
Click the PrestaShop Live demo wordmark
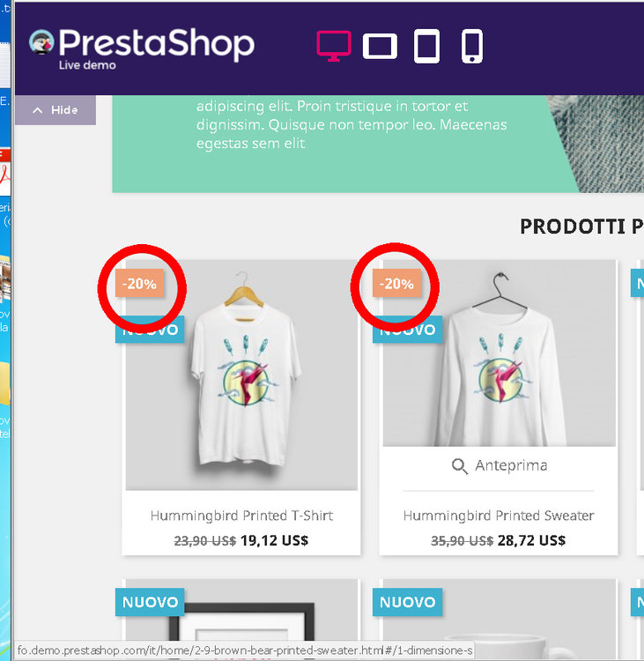point(156,48)
